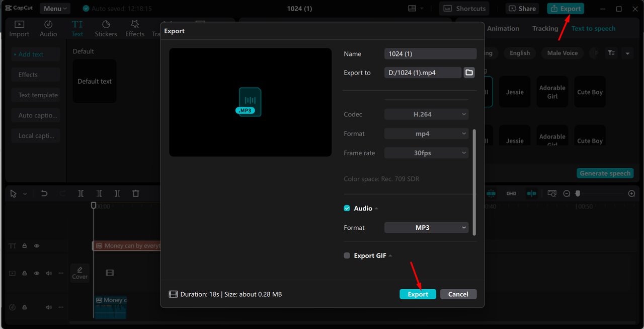
Task: Expand the Export GIF section arrow
Action: click(x=390, y=256)
